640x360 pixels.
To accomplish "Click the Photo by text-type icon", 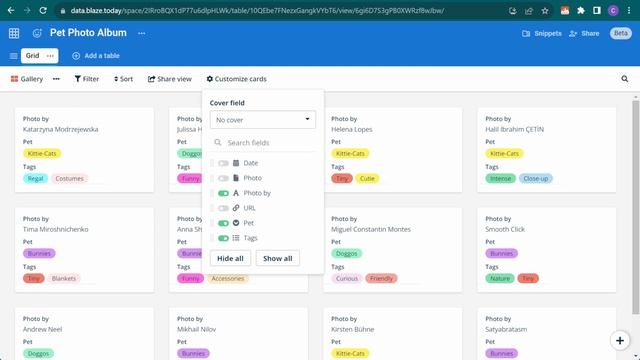I will [x=236, y=193].
